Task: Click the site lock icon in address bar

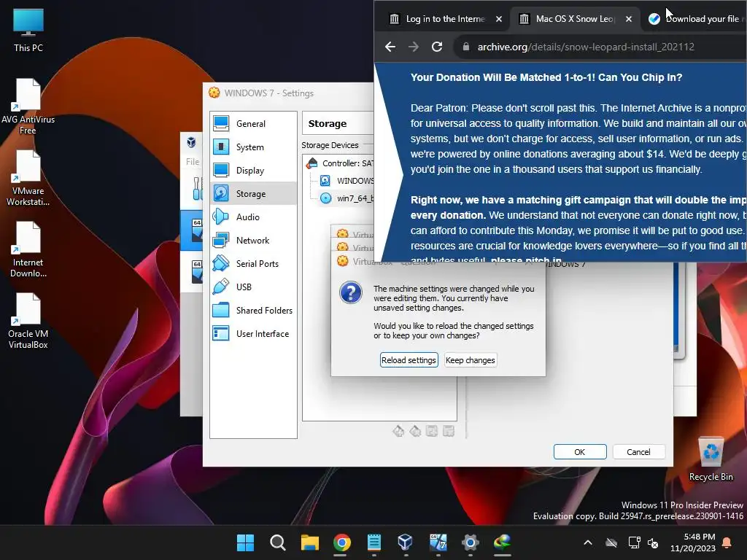Action: tap(466, 47)
